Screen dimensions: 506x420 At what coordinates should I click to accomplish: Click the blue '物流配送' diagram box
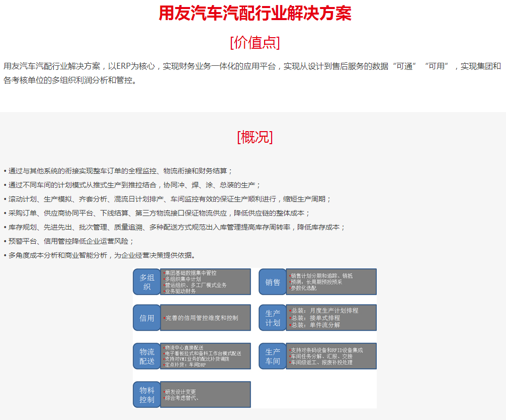(x=147, y=356)
